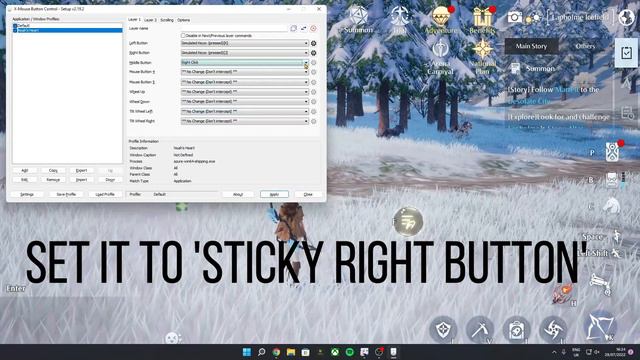Open Spotify from the taskbar
The image size is (640, 360).
pos(350,352)
